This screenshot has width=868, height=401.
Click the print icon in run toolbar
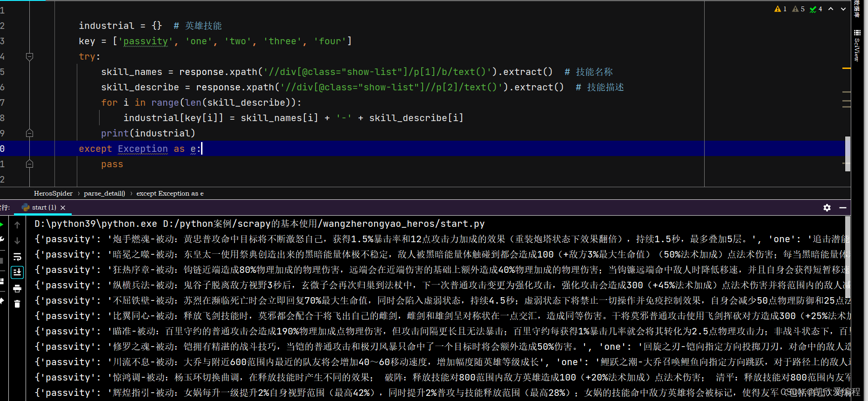coord(17,288)
